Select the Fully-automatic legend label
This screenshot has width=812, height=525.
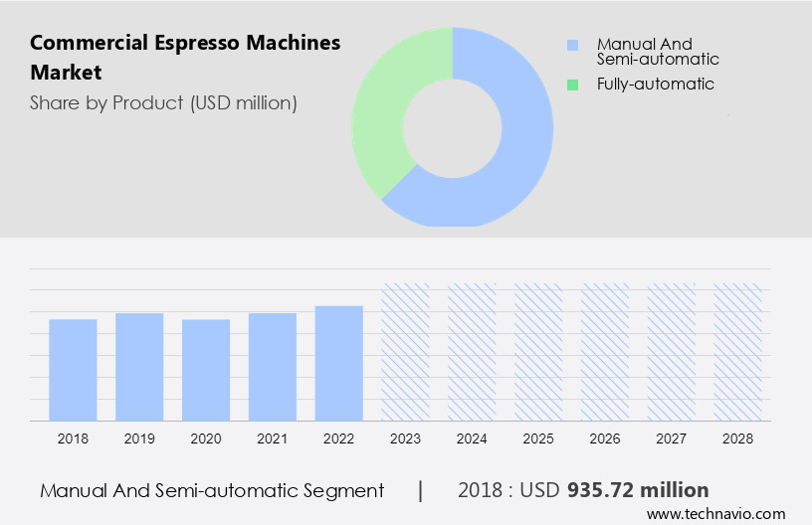[x=655, y=85]
